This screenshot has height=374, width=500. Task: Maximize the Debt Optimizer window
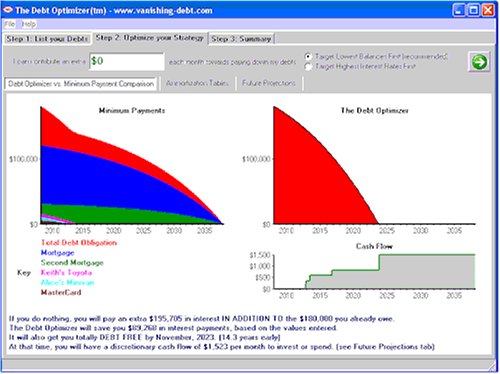coord(473,10)
